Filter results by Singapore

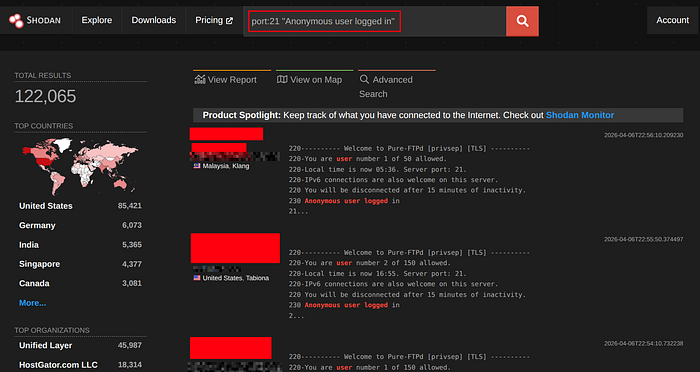pos(39,264)
